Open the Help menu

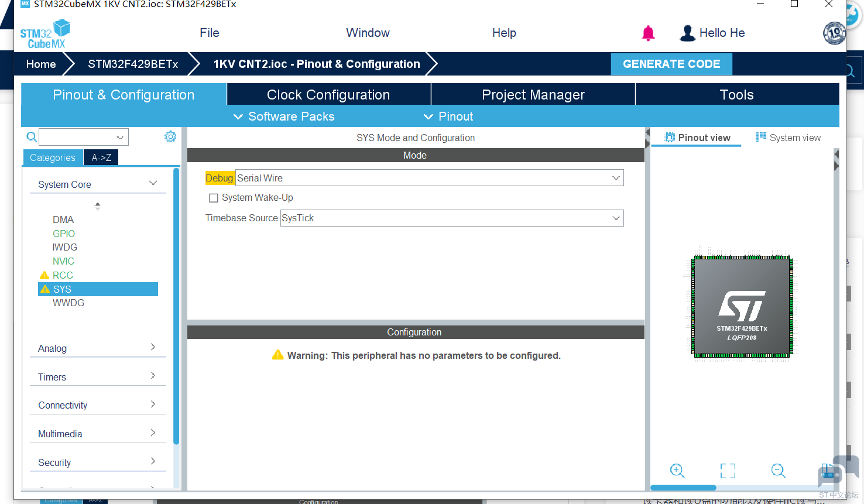[504, 33]
